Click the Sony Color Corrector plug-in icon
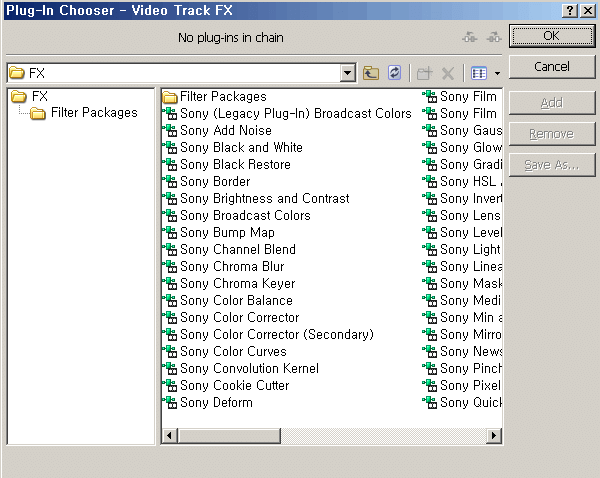Screen dimensions: 600x478 170,317
